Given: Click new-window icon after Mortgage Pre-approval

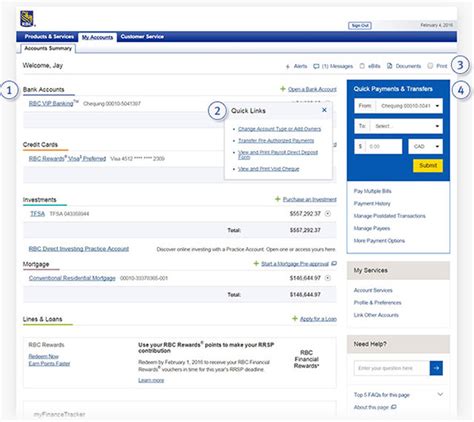Looking at the screenshot, I should tap(334, 264).
